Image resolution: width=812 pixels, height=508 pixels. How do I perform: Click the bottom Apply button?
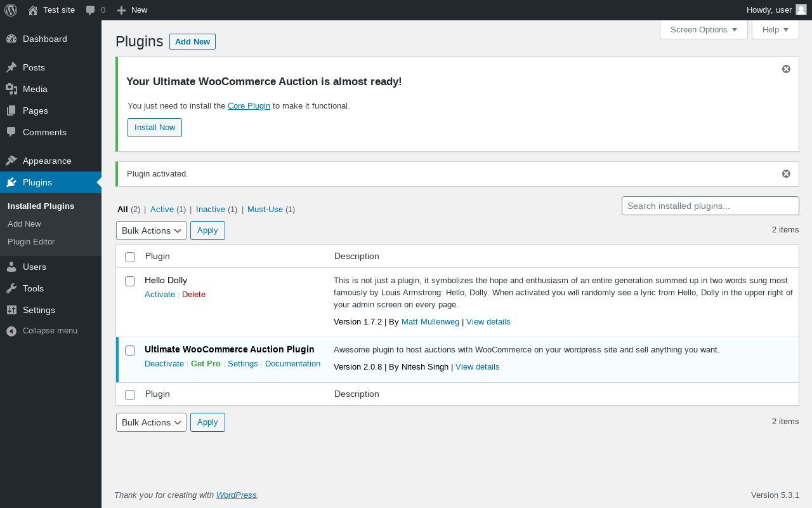click(x=207, y=422)
